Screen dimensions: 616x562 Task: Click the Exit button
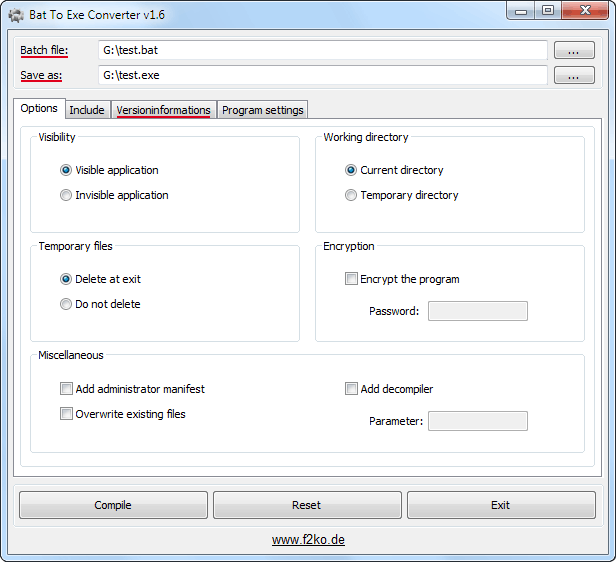coord(500,505)
